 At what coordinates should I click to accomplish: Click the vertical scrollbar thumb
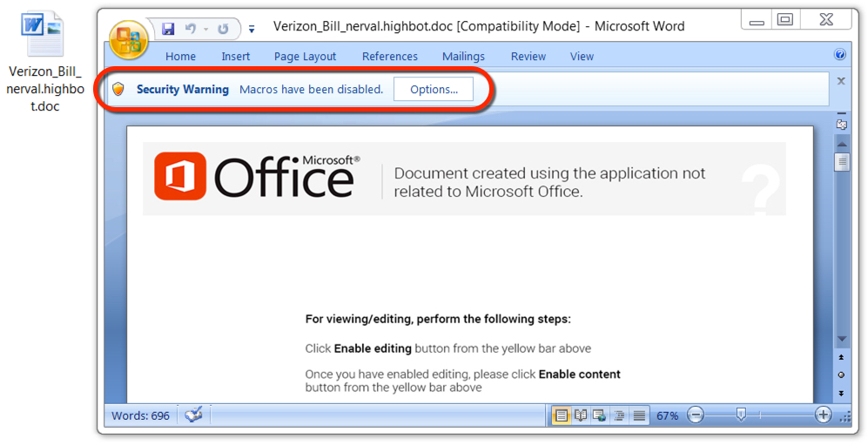[x=841, y=162]
